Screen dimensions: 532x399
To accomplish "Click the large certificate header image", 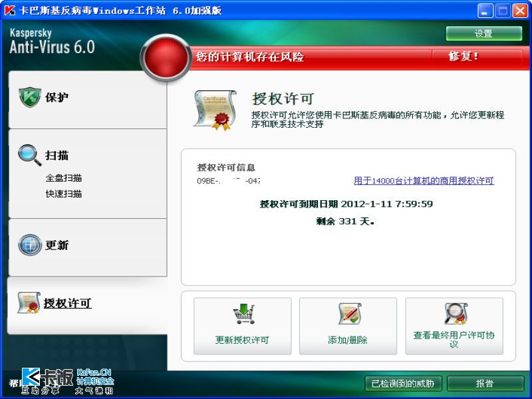I will [215, 110].
